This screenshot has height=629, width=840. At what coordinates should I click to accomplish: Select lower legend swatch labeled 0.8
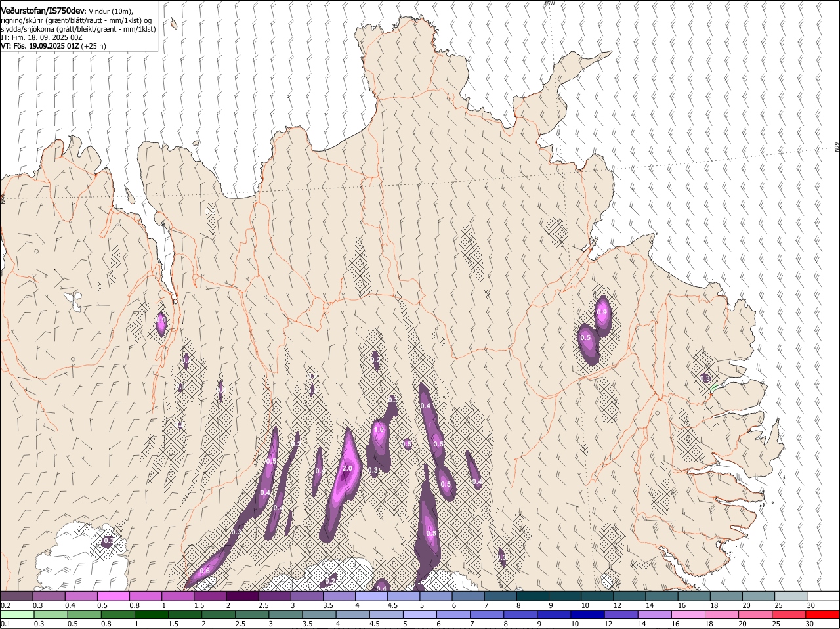[x=117, y=615]
